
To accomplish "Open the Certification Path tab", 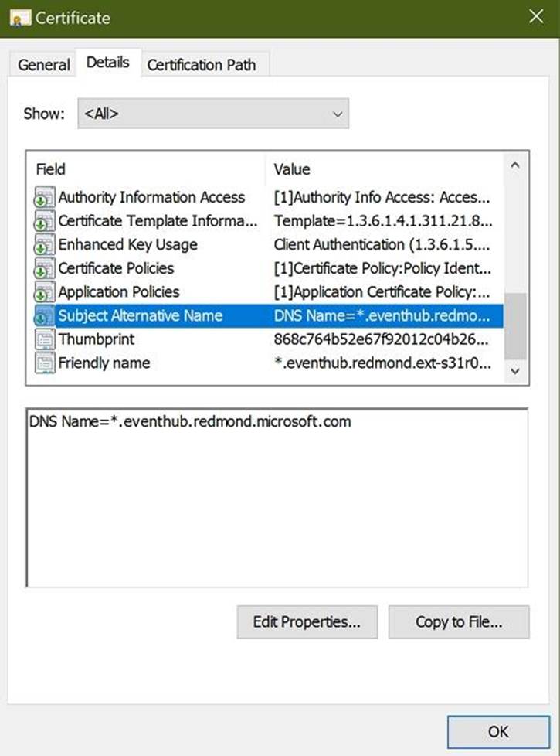I will [201, 65].
